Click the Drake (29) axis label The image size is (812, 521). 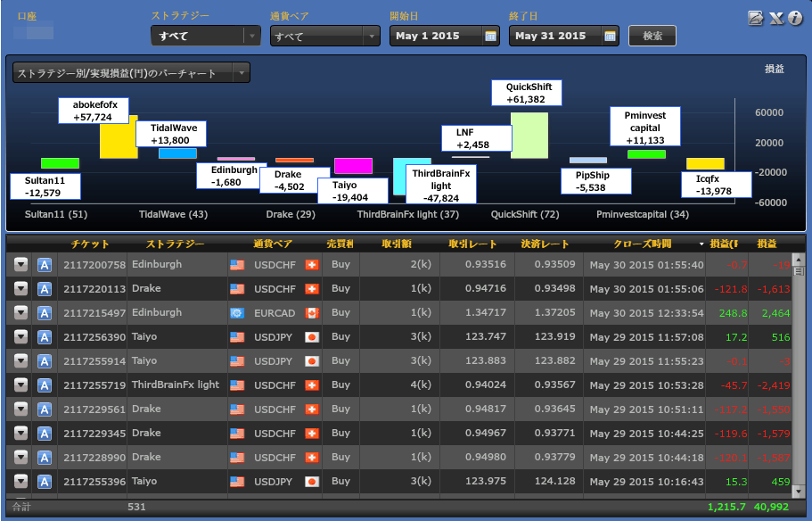pyautogui.click(x=291, y=214)
